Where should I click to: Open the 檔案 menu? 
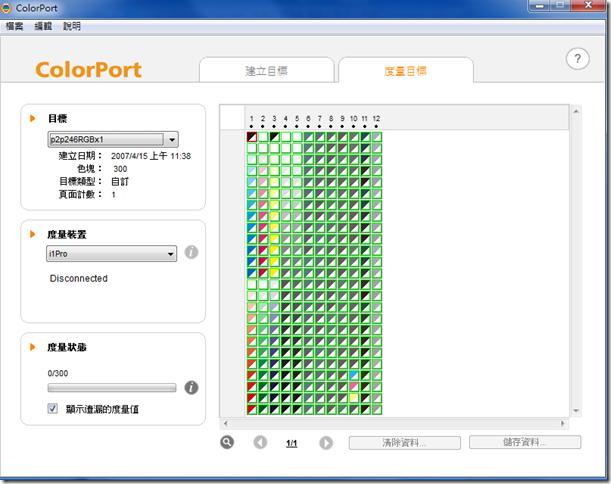tap(14, 26)
